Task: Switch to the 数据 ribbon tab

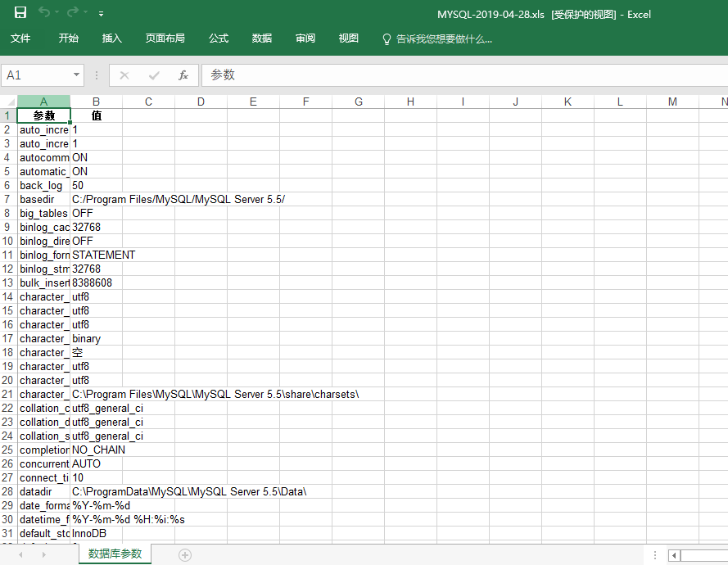Action: [262, 38]
